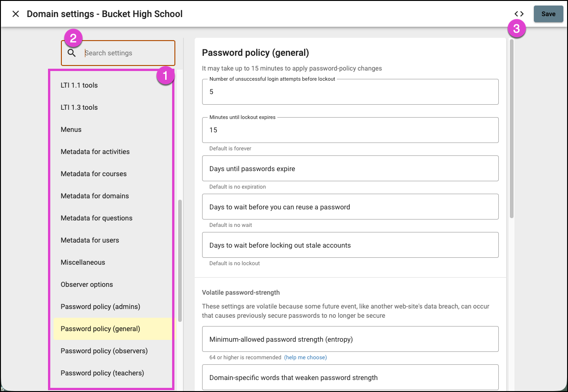The height and width of the screenshot is (392, 568).
Task: Click the Default is no wait hint
Action: pyautogui.click(x=231, y=225)
